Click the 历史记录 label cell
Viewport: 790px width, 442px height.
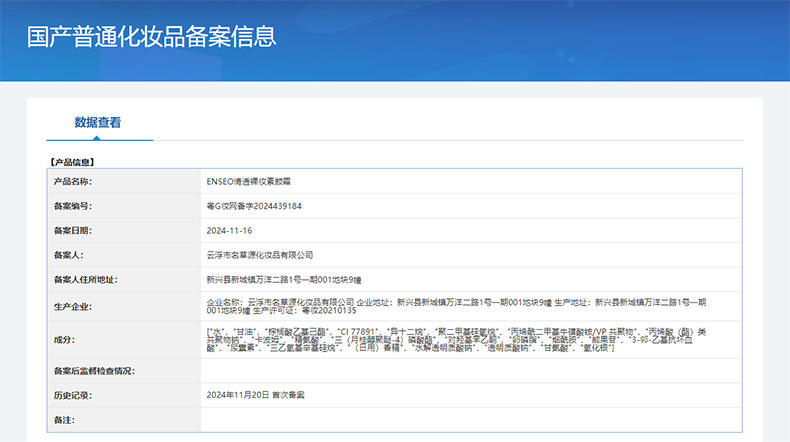[x=124, y=396]
